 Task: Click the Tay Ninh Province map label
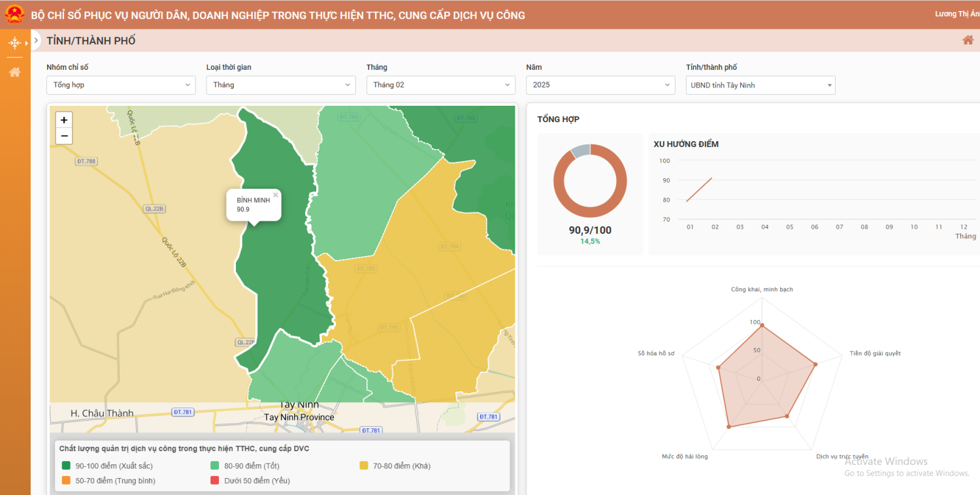299,417
